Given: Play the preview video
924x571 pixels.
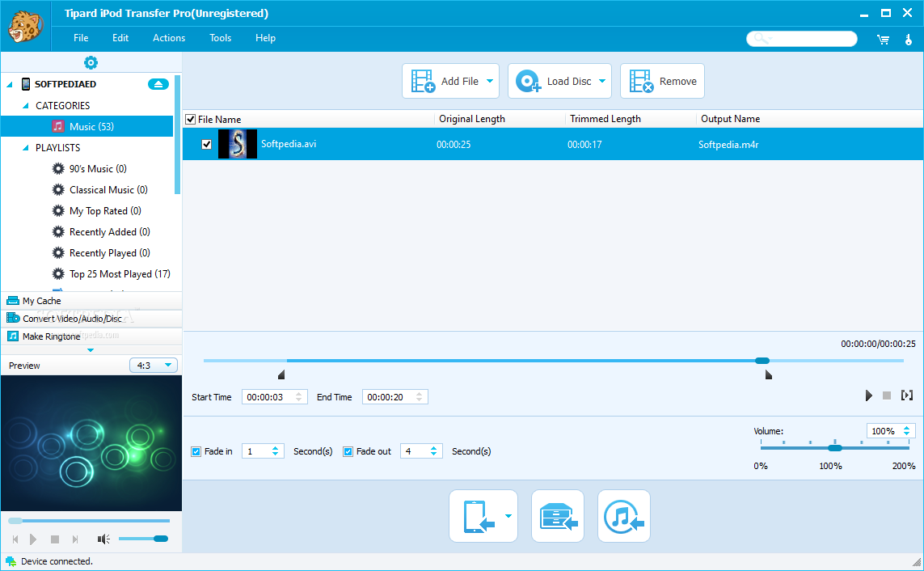Looking at the screenshot, I should point(33,539).
